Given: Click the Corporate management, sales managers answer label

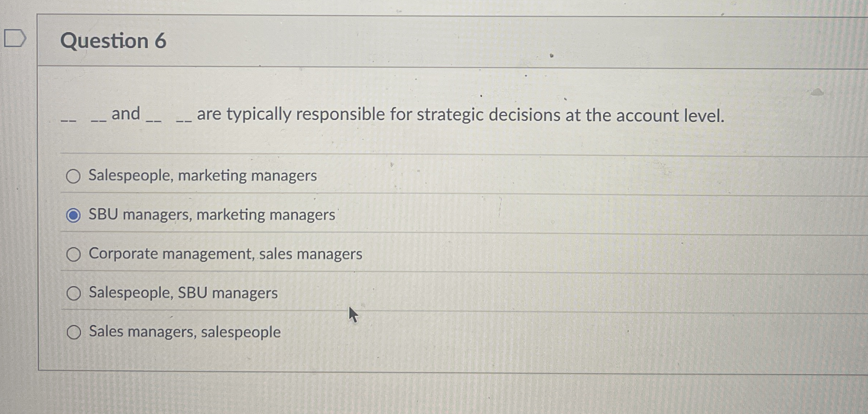Looking at the screenshot, I should tap(225, 254).
